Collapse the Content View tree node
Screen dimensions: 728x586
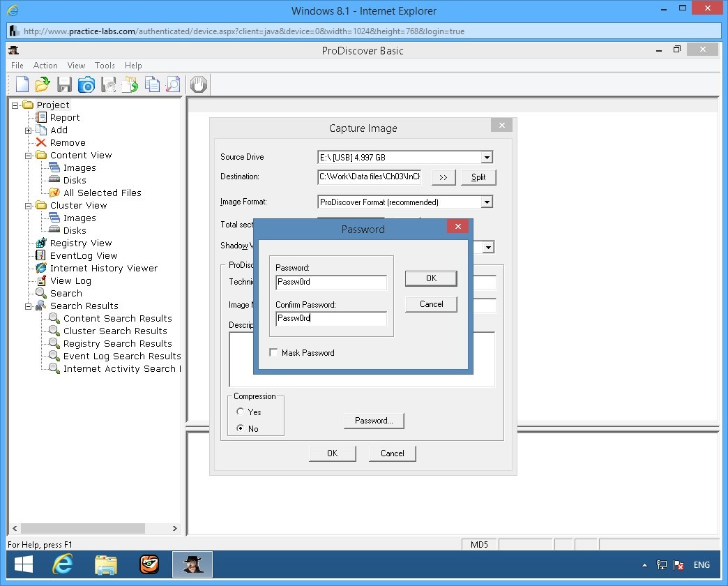pyautogui.click(x=29, y=156)
